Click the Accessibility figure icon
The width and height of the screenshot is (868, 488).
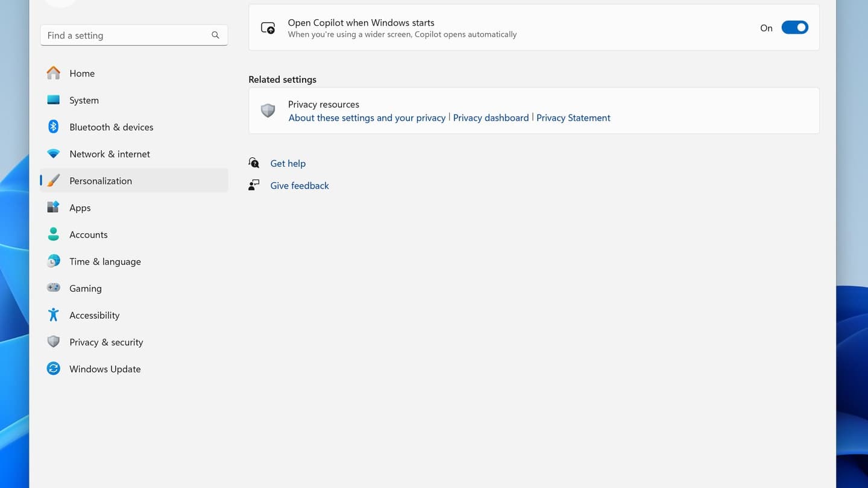tap(54, 315)
